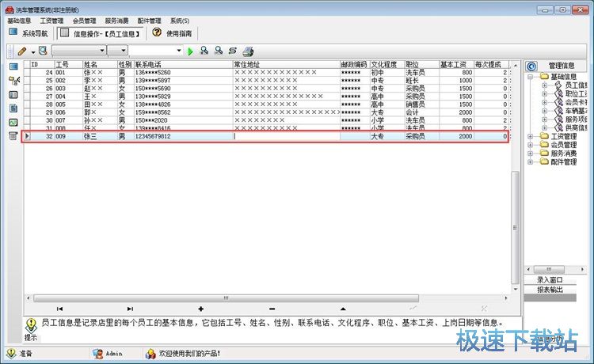594x364 pixels.
Task: Click the 录入窗口 button
Action: tap(550, 280)
